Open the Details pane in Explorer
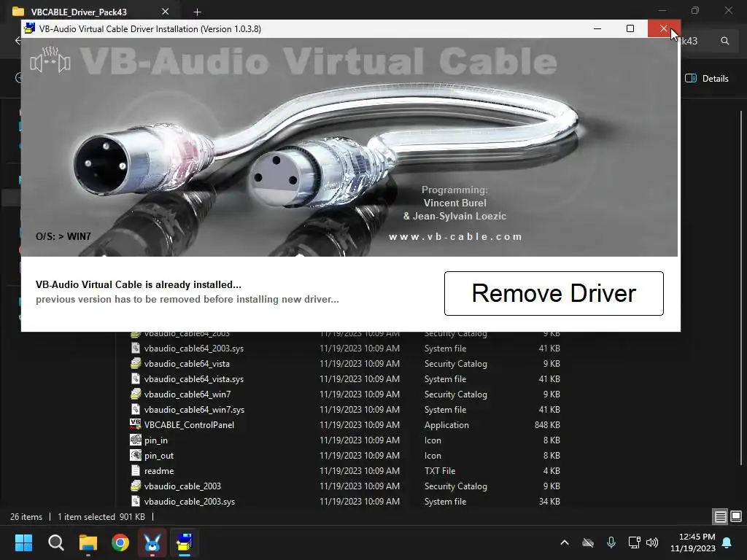This screenshot has width=747, height=560. [x=706, y=79]
